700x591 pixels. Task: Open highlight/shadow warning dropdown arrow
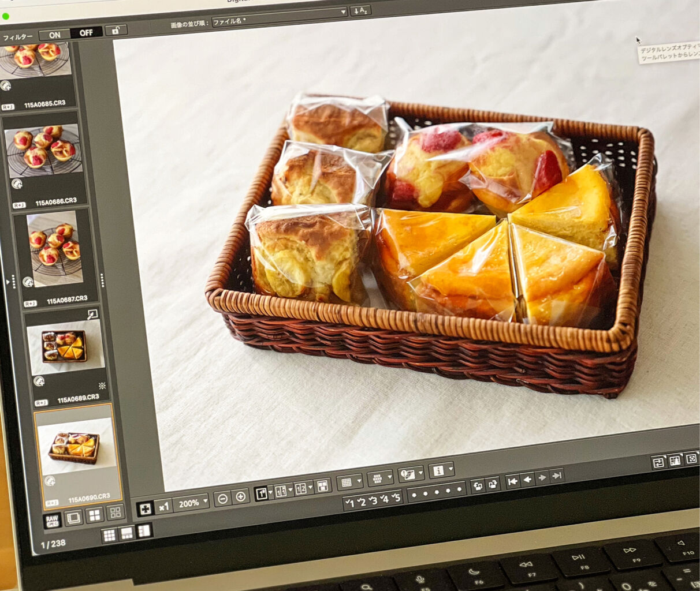(x=421, y=473)
